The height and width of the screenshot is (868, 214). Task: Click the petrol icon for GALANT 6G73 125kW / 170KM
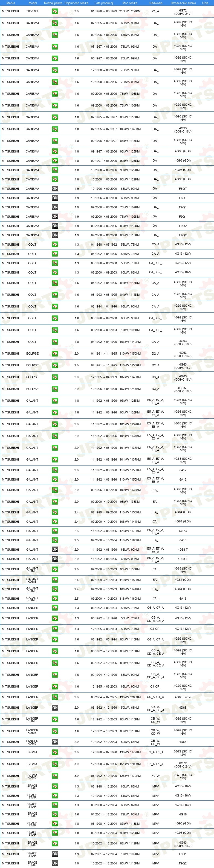(x=55, y=531)
